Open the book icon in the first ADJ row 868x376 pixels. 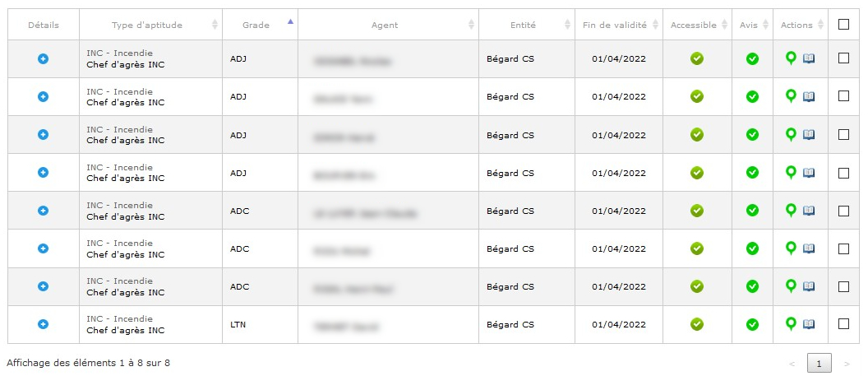[x=809, y=58]
